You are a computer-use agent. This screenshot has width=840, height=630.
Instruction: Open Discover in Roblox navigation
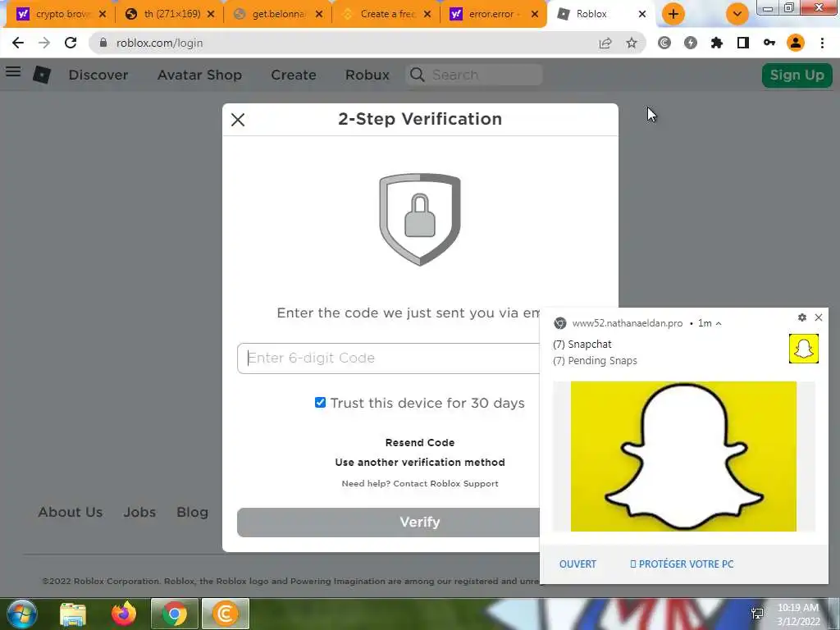(98, 75)
